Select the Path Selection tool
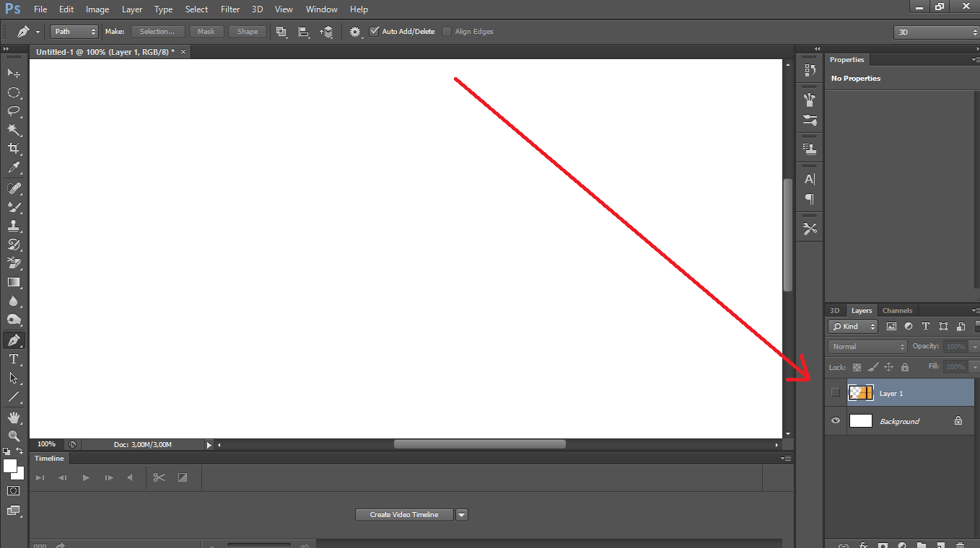 [x=14, y=378]
